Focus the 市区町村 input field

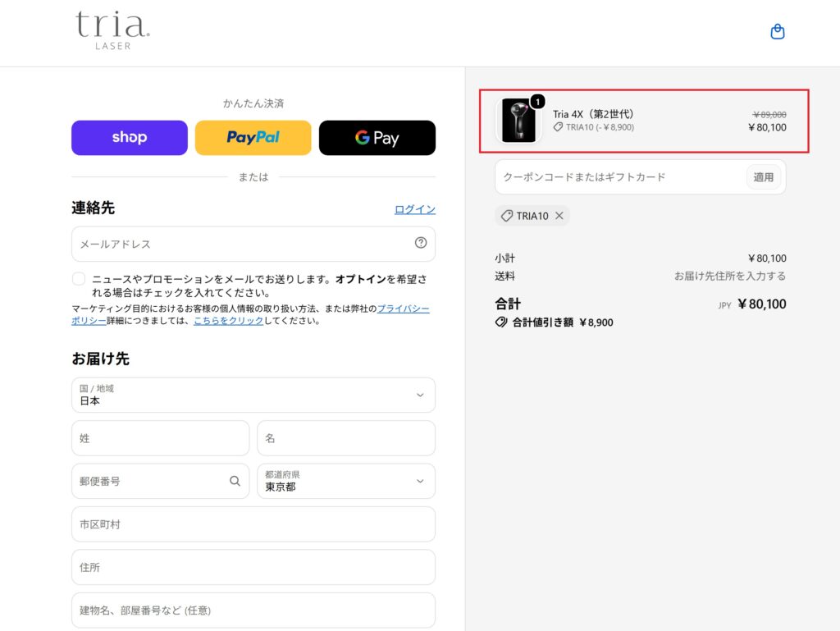253,524
